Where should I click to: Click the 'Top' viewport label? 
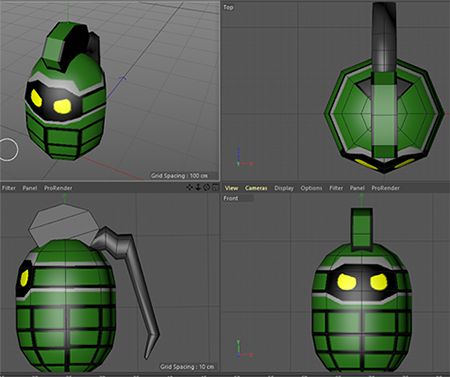click(228, 7)
